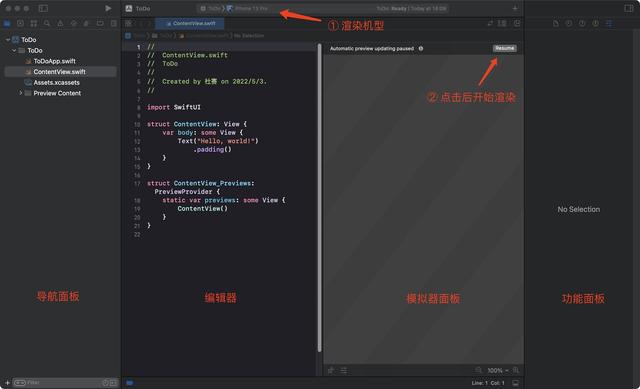Open the File inspector tab icon
Viewport: 640px width, 389px height.
pos(556,23)
